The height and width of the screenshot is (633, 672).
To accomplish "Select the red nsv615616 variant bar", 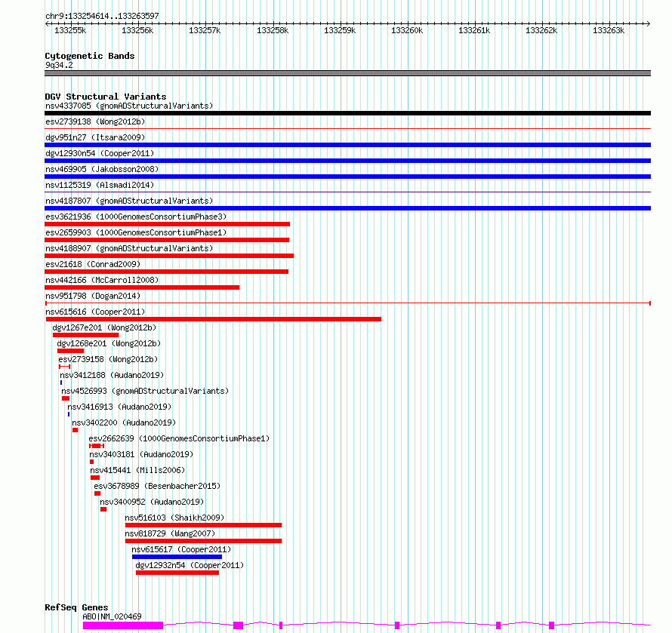I will pyautogui.click(x=214, y=319).
